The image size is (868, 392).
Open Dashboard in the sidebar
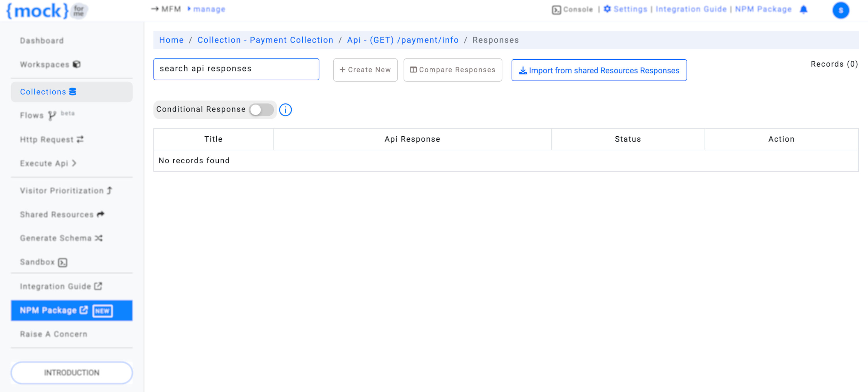[42, 41]
